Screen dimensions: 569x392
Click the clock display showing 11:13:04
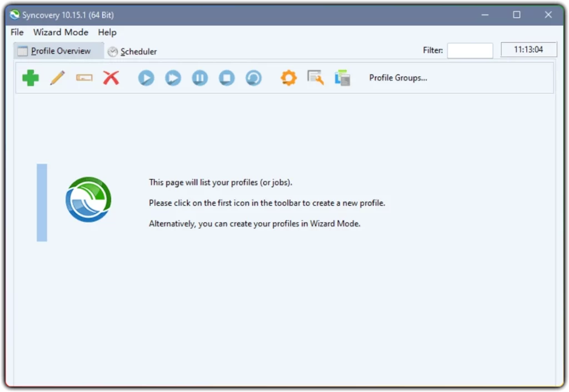(528, 49)
